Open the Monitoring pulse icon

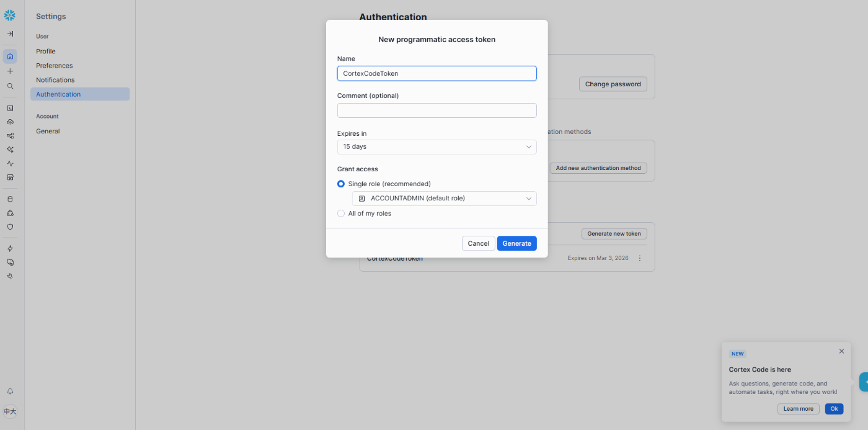10,164
